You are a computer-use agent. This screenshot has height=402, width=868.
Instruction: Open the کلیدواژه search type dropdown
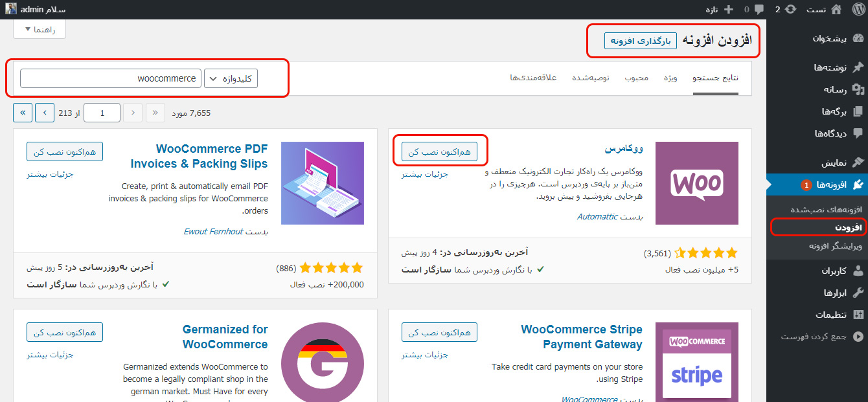coord(231,78)
